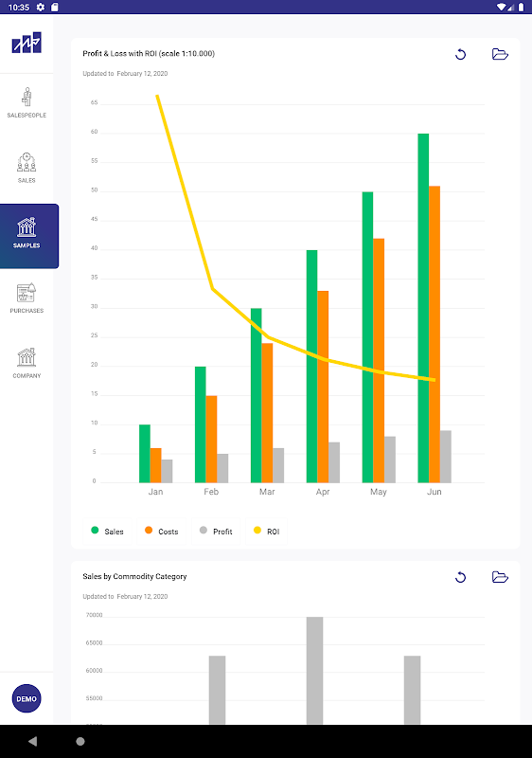Viewport: 532px width, 758px height.
Task: Open the Sales section in sidebar
Action: 27,168
